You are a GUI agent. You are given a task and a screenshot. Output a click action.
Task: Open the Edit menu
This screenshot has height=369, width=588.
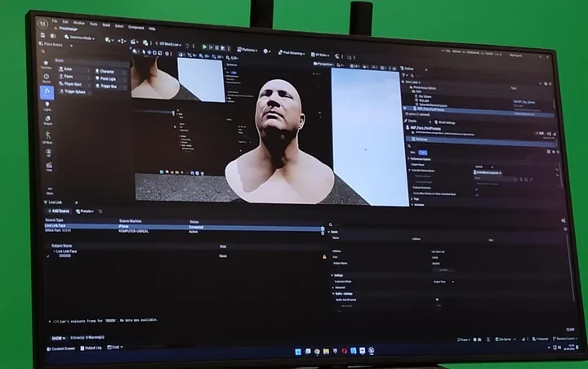coord(65,22)
